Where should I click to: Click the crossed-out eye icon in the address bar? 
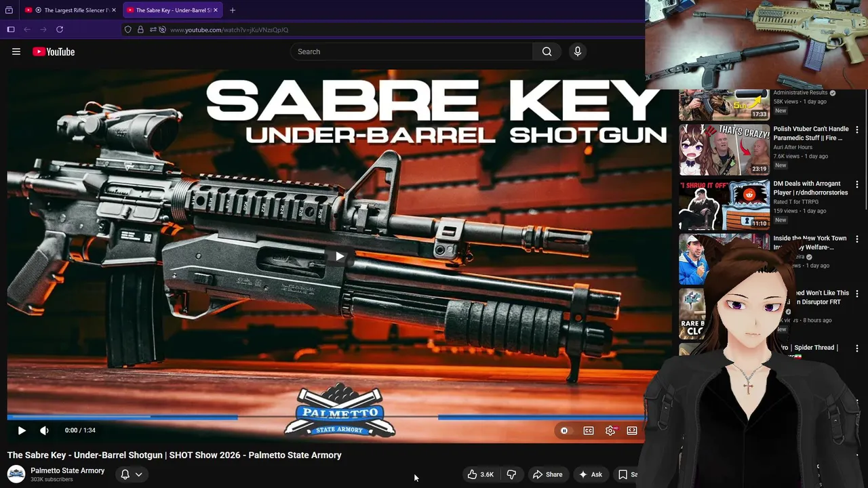[x=162, y=30]
